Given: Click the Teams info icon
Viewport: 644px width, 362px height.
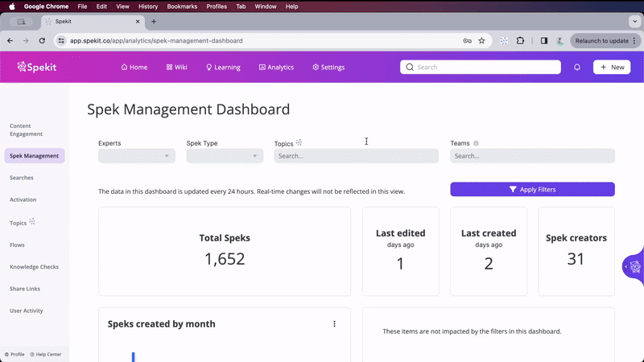Looking at the screenshot, I should pyautogui.click(x=476, y=143).
